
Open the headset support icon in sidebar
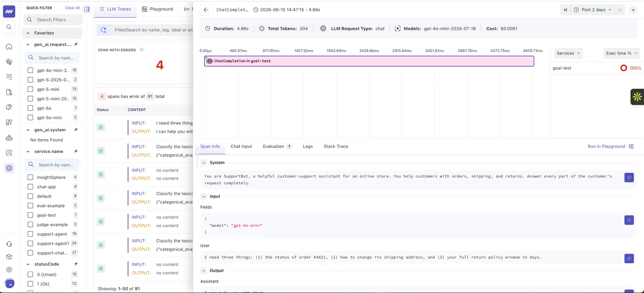9,244
